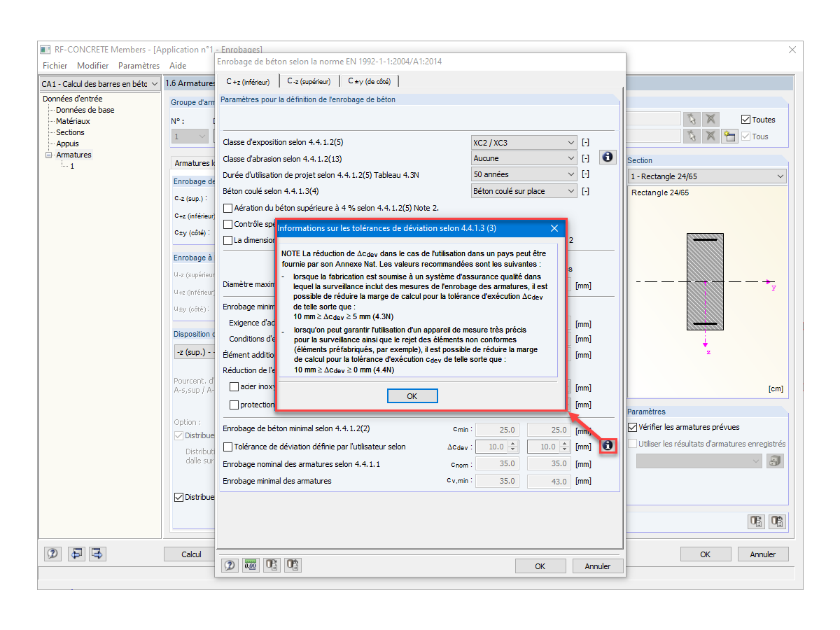Click the delete X icon in the Toutes row
Screen dimensions: 840x630
(x=710, y=119)
